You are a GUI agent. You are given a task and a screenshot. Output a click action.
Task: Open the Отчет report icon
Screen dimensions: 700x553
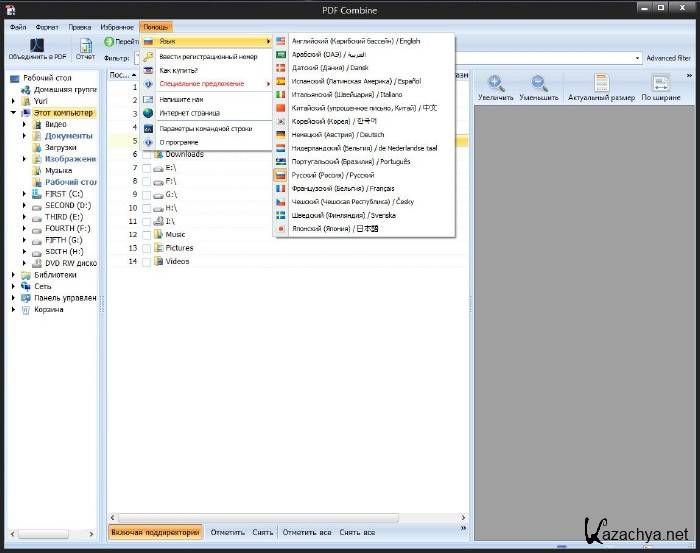pyautogui.click(x=86, y=45)
